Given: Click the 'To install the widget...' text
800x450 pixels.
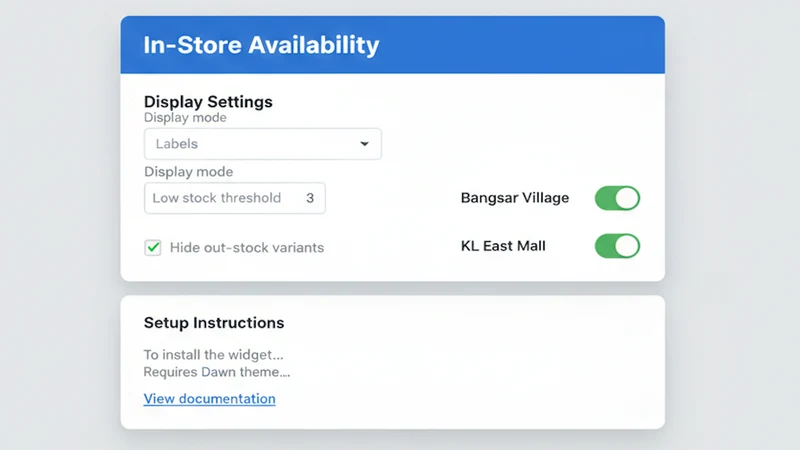Looking at the screenshot, I should (213, 355).
